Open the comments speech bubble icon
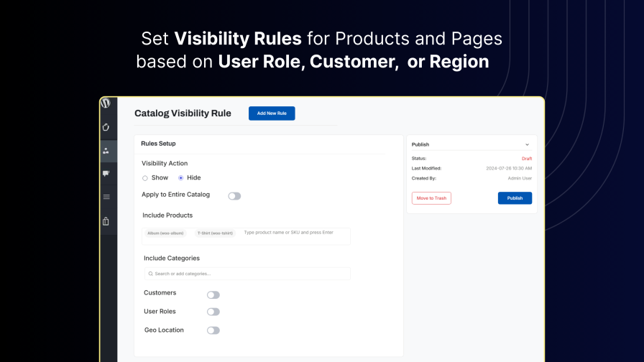Screen dimensions: 644x362 point(106,173)
